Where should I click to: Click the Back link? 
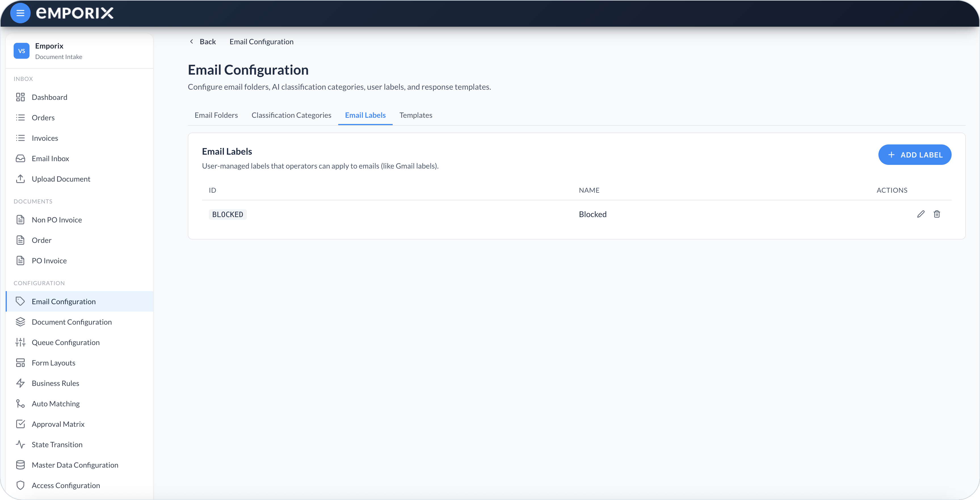click(x=207, y=41)
